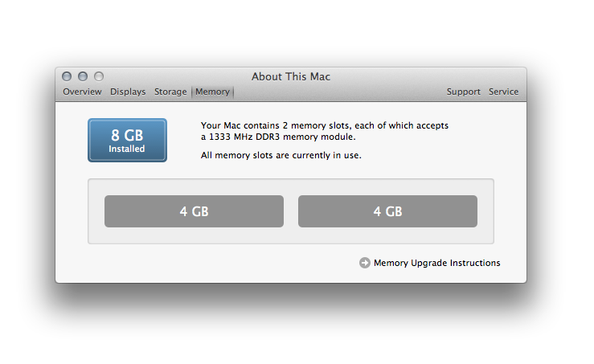Click the text about 2 memory slots
Screen dimensions: 594x364
pyautogui.click(x=325, y=125)
